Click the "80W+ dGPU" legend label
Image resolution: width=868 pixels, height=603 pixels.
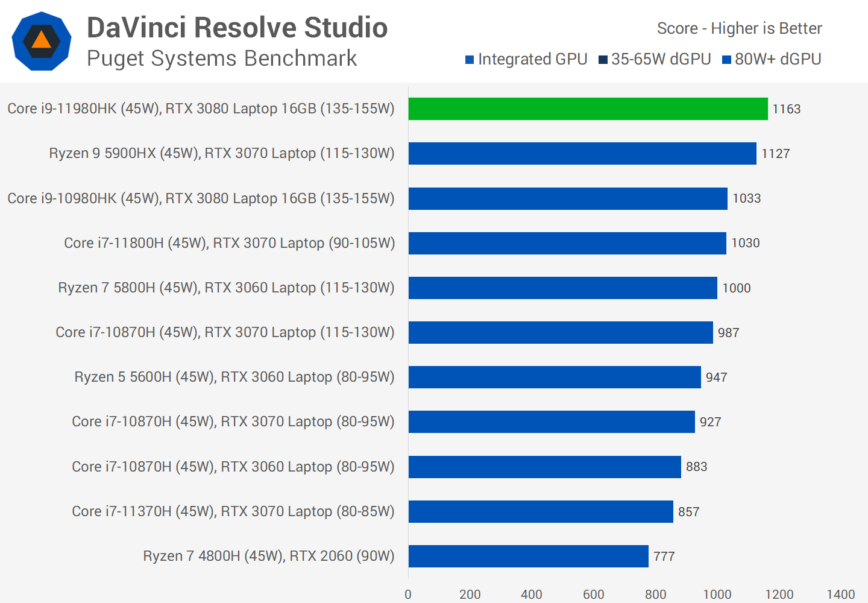(778, 59)
